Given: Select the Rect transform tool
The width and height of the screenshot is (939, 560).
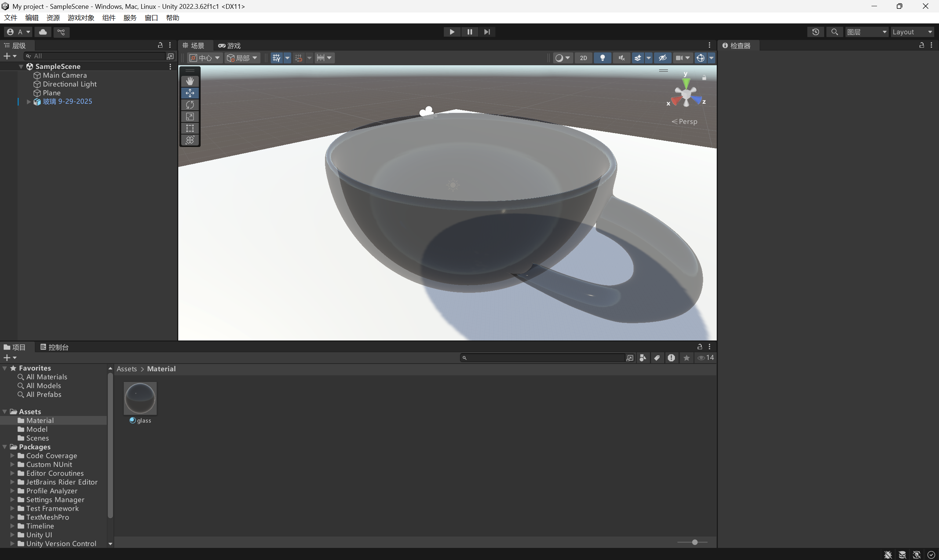Looking at the screenshot, I should (190, 128).
